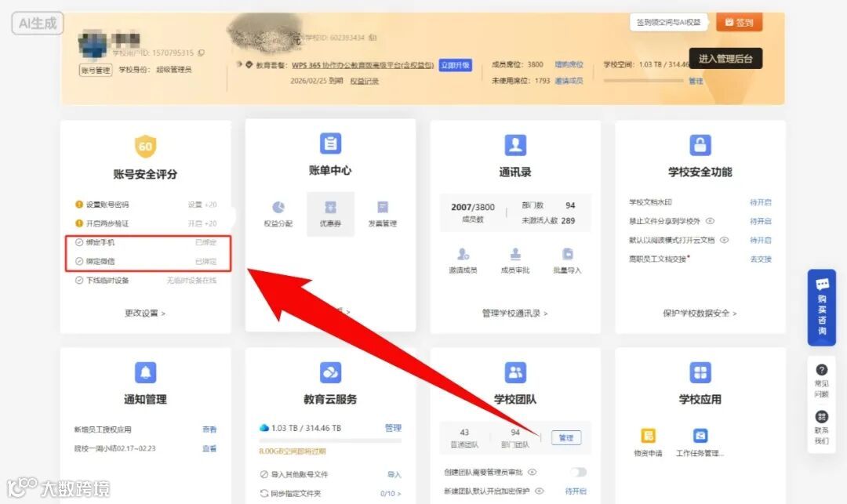Screen dimensions: 847x504
Task: Open the 购买咨询 side button
Action: (x=822, y=307)
